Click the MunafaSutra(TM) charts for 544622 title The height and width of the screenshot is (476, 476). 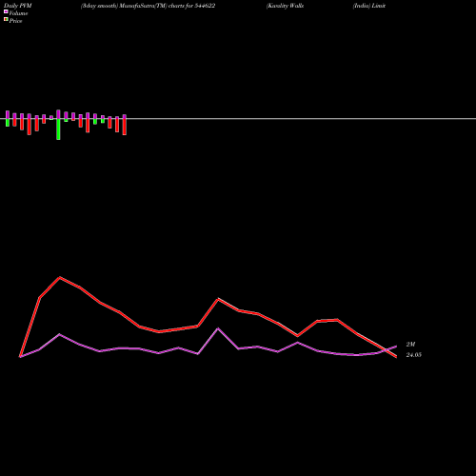point(168,6)
